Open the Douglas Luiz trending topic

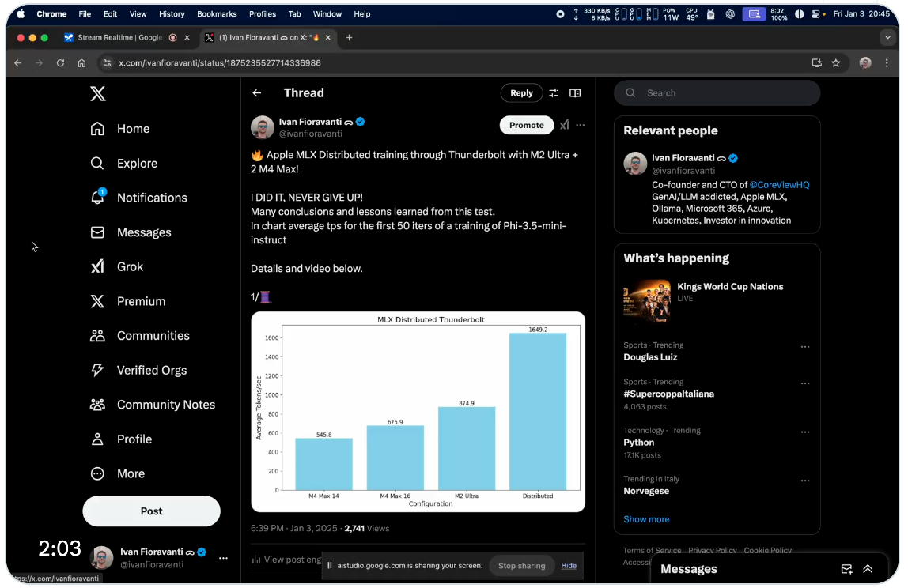tap(650, 358)
